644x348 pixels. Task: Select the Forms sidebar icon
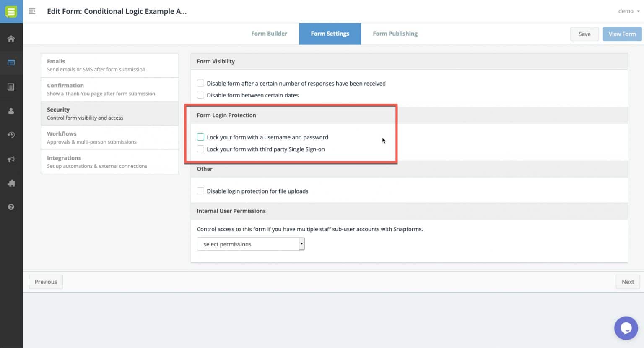pos(11,63)
